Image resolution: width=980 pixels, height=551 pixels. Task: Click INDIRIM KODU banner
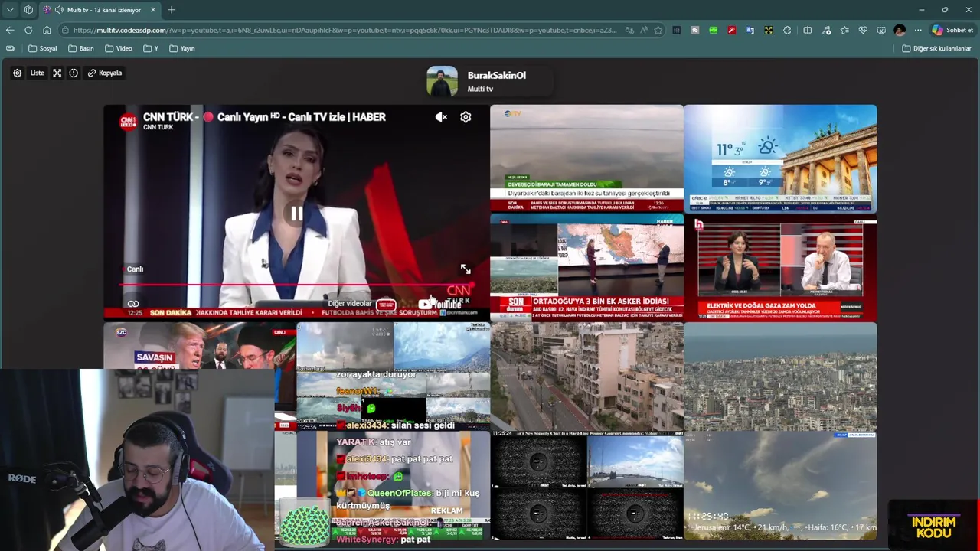934,527
